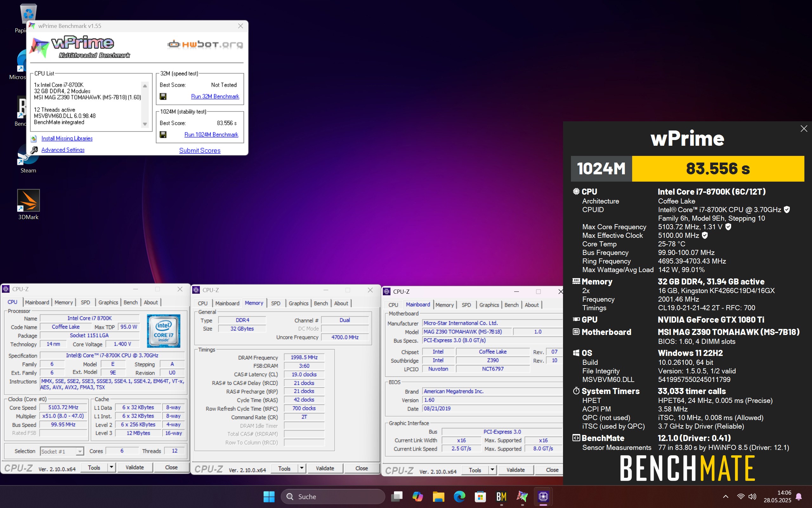
Task: Click Tools button in third CPU-Z window
Action: (475, 470)
